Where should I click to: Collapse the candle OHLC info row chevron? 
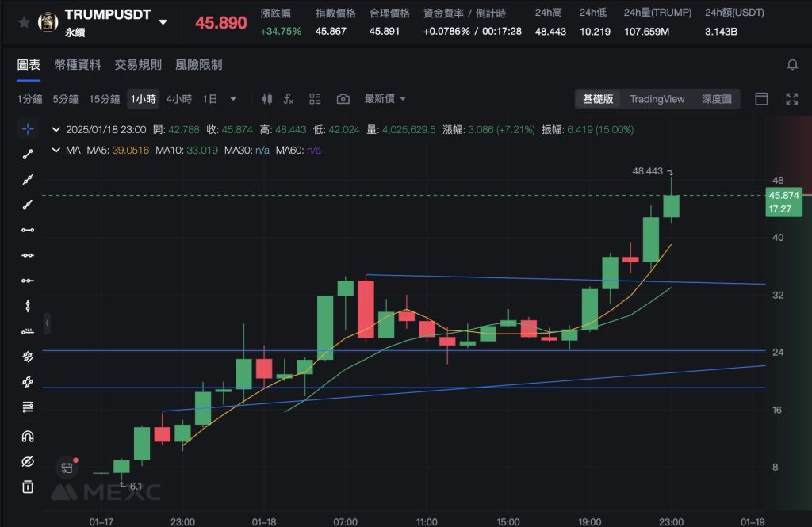[56, 129]
